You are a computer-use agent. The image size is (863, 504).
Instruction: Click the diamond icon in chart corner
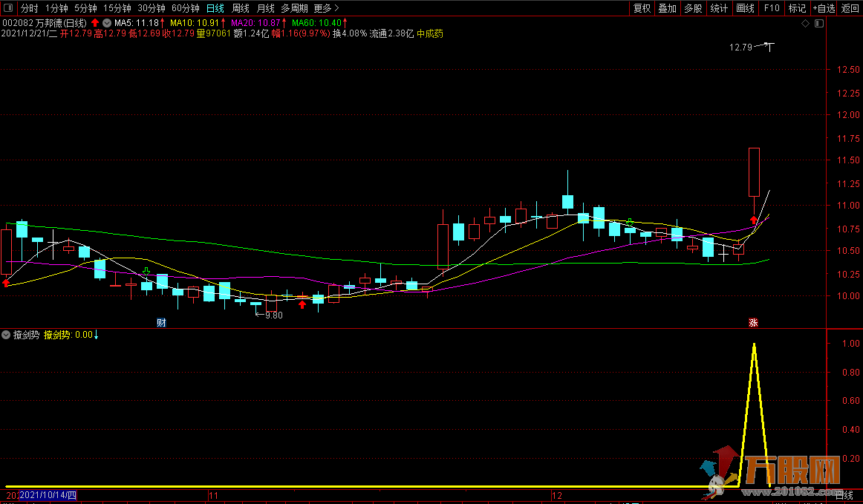pyautogui.click(x=806, y=23)
